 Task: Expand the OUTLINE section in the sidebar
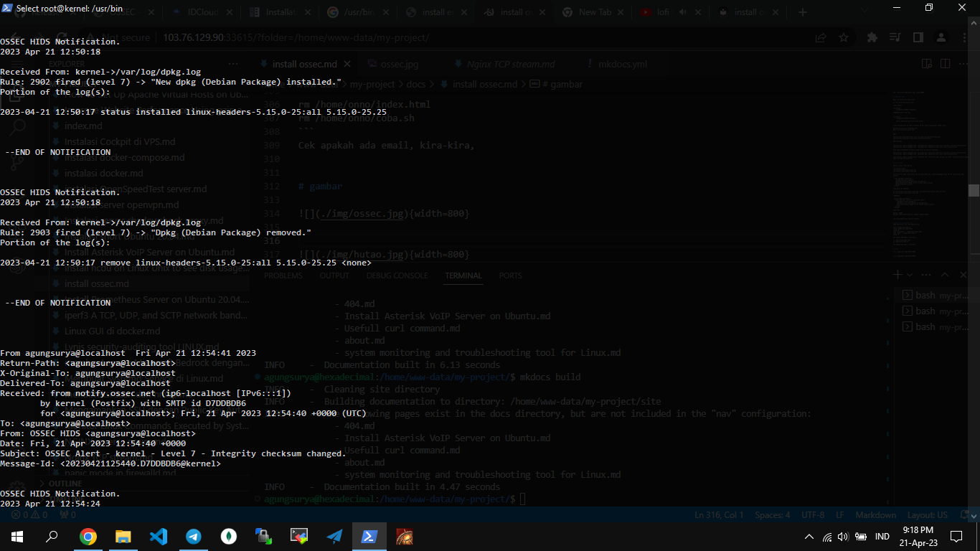tap(65, 484)
